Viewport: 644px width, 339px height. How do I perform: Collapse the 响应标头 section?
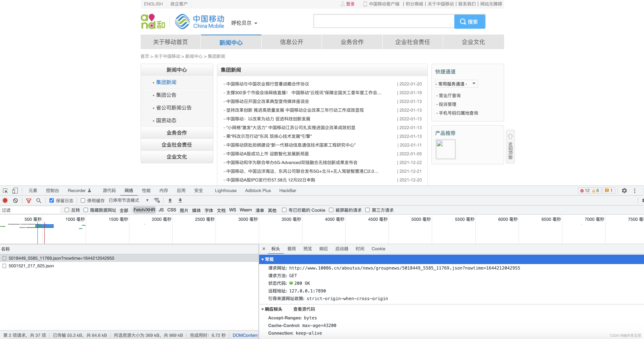pos(263,309)
